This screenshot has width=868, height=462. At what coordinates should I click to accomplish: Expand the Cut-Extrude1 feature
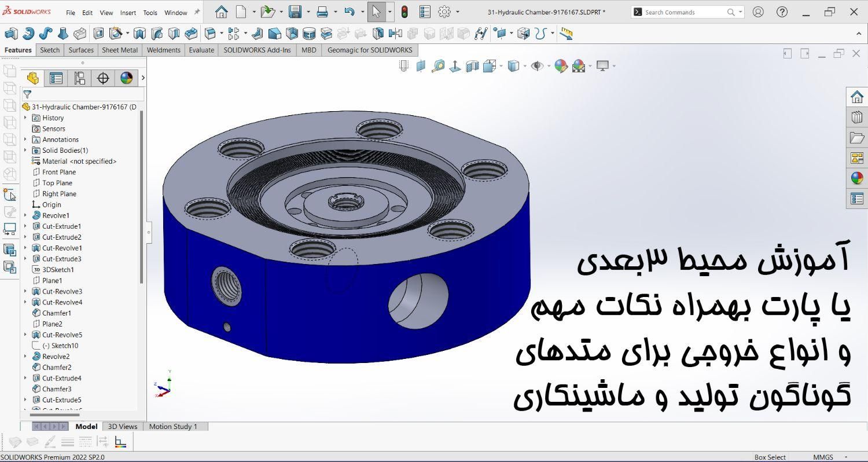[x=25, y=226]
